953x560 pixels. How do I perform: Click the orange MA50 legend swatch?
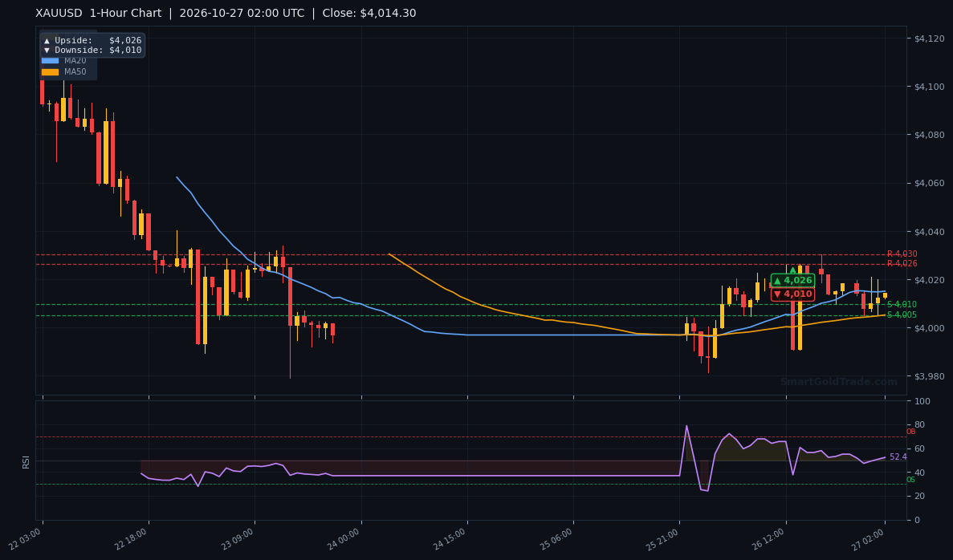coord(50,71)
